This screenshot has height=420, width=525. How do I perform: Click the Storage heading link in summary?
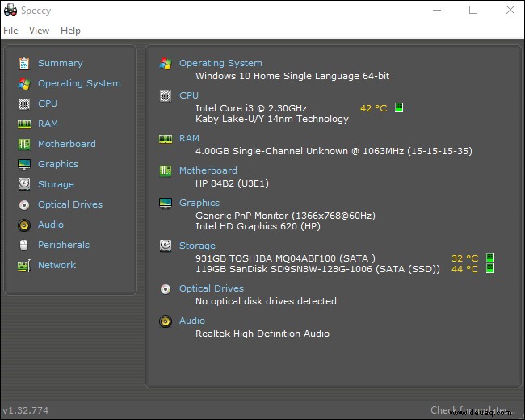[197, 246]
